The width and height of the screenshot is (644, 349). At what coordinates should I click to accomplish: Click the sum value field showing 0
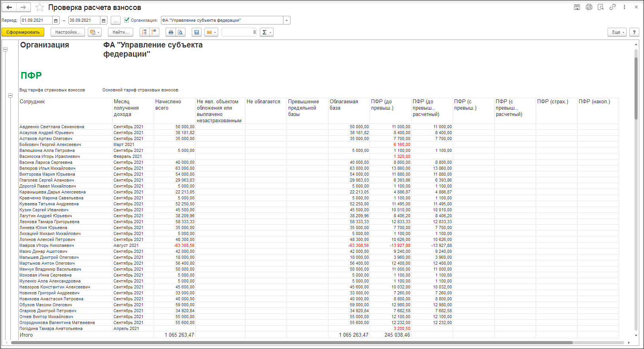point(239,32)
